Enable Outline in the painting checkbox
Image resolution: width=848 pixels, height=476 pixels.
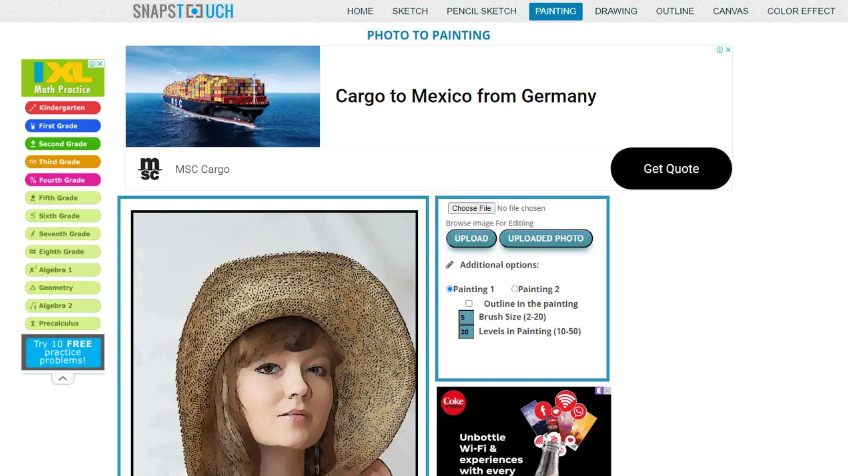[x=469, y=304]
